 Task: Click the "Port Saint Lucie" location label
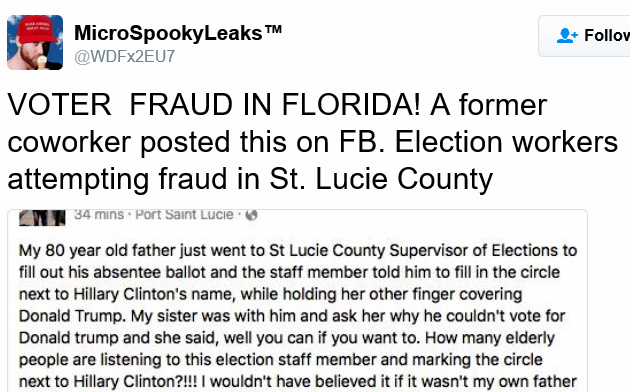pyautogui.click(x=184, y=215)
